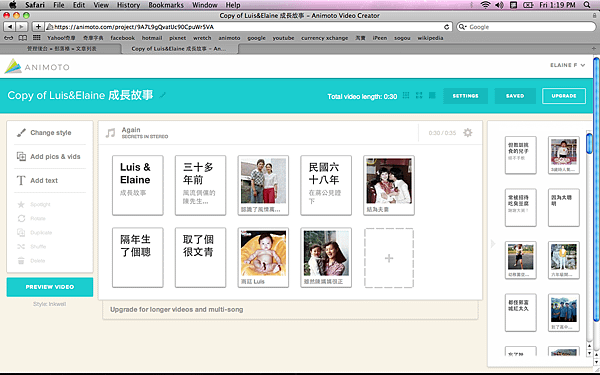Click the side panel scrollbar thumb

point(589,144)
